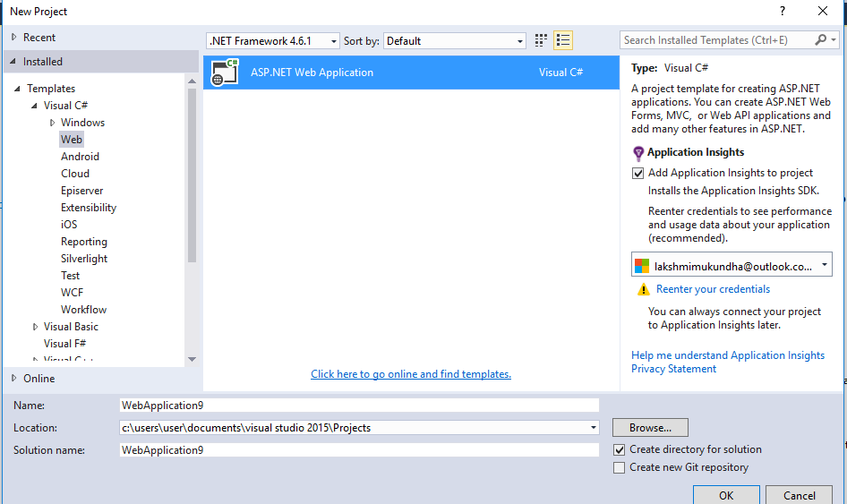Expand the Visual Basic tree node
The width and height of the screenshot is (847, 504).
[35, 327]
